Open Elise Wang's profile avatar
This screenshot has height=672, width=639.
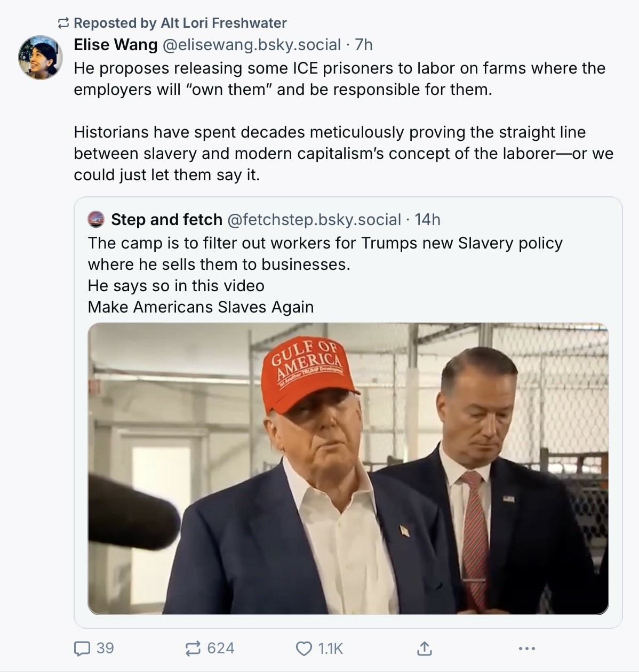[x=41, y=58]
